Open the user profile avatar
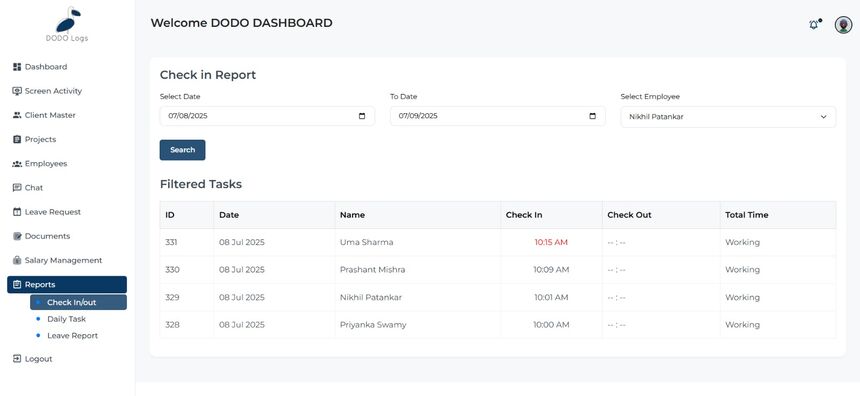 point(843,25)
